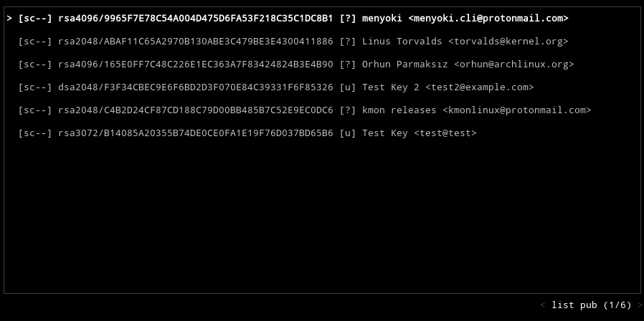Select the Test Key 2 entry
The height and width of the screenshot is (321, 644).
[x=276, y=87]
